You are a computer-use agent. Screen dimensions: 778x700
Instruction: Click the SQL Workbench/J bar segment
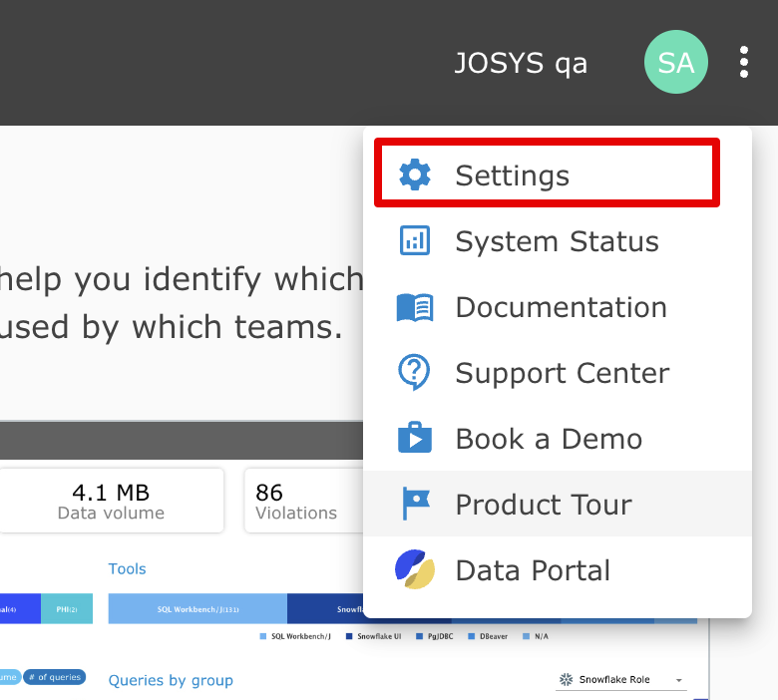197,608
